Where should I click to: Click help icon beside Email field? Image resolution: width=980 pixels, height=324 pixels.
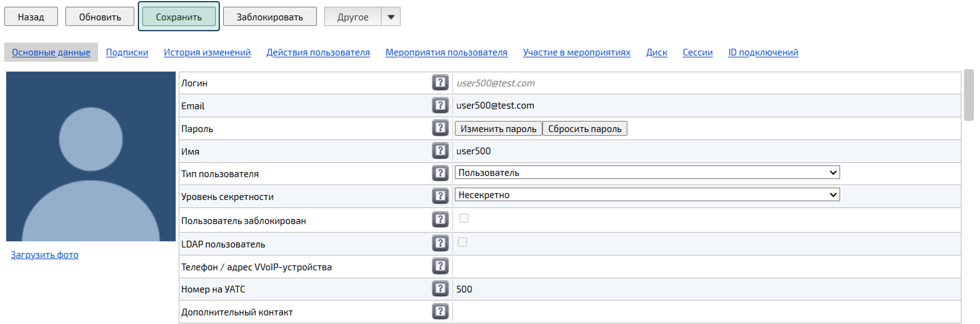[x=440, y=105]
